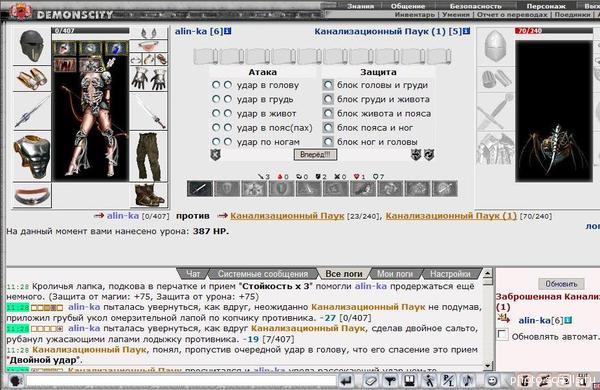The height and width of the screenshot is (390, 600).
Task: Open the 'Персонаж' top menu
Action: click(x=546, y=6)
